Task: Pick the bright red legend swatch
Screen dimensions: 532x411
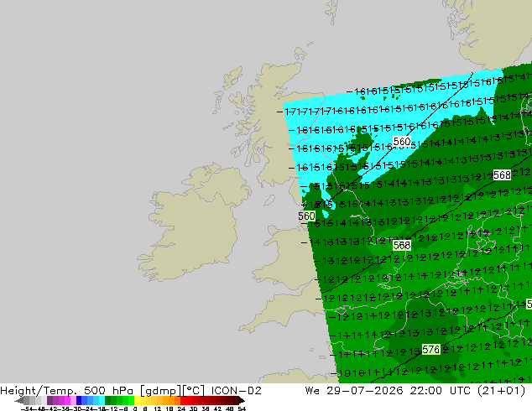Action: pos(183,400)
